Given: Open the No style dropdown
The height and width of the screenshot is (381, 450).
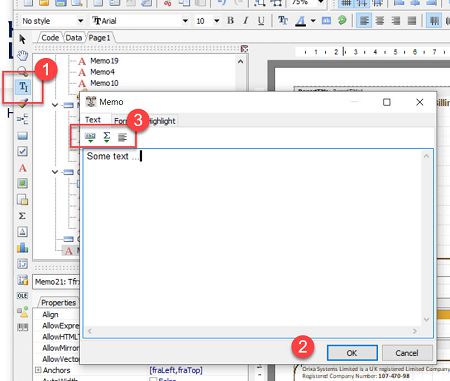Looking at the screenshot, I should 52,21.
